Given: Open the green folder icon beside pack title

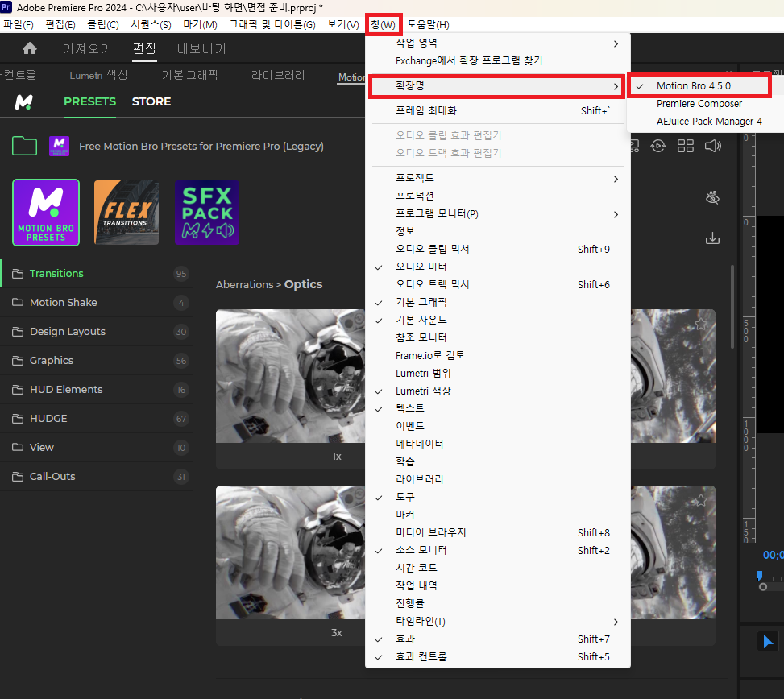Looking at the screenshot, I should (24, 146).
